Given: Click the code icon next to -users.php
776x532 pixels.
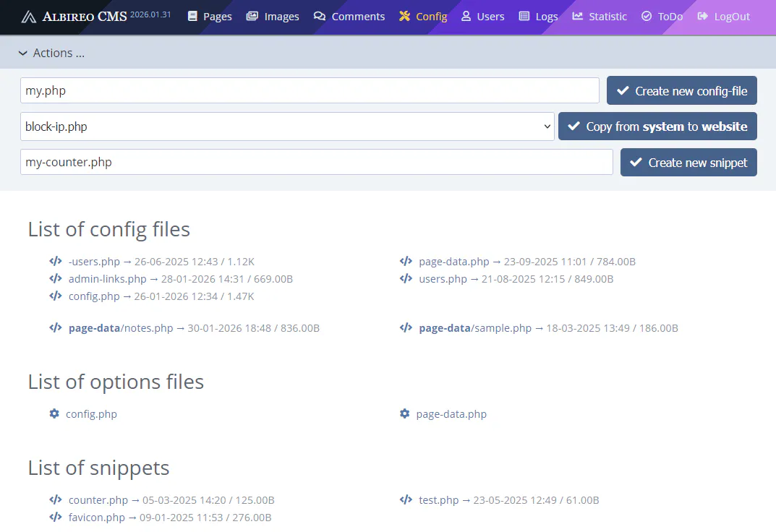Looking at the screenshot, I should pos(56,261).
